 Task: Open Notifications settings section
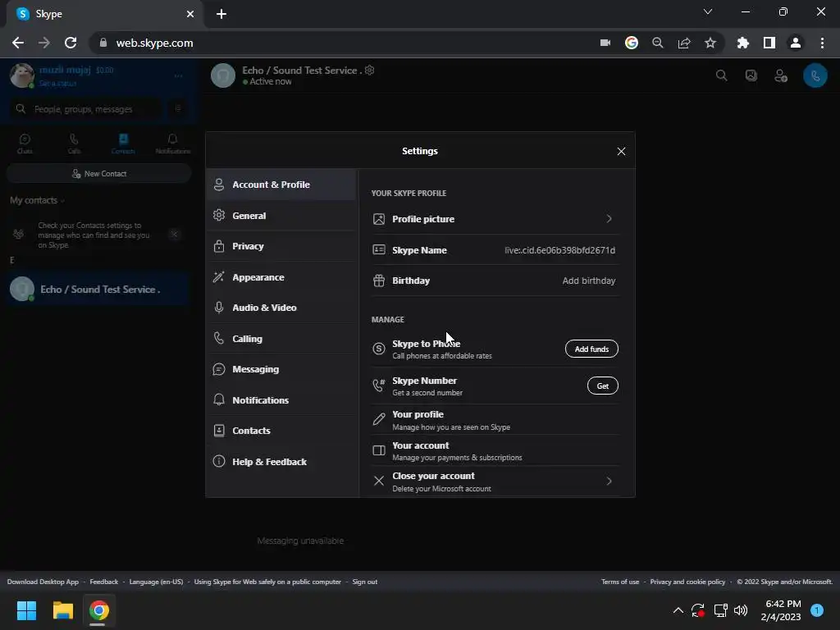pos(281,400)
